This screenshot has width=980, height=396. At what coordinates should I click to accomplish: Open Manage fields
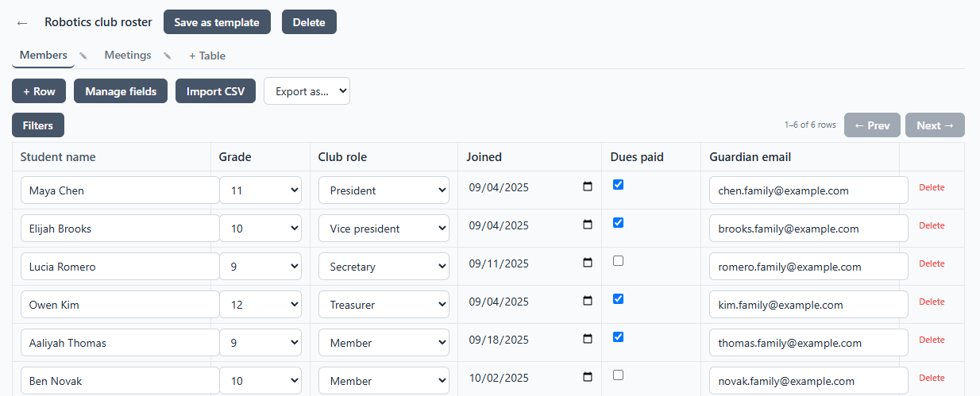[x=121, y=91]
